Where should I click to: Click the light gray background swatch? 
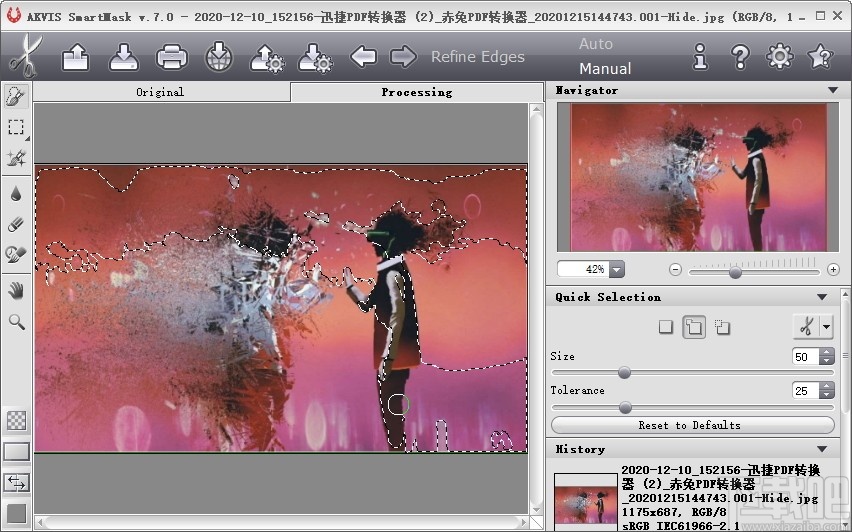point(16,452)
